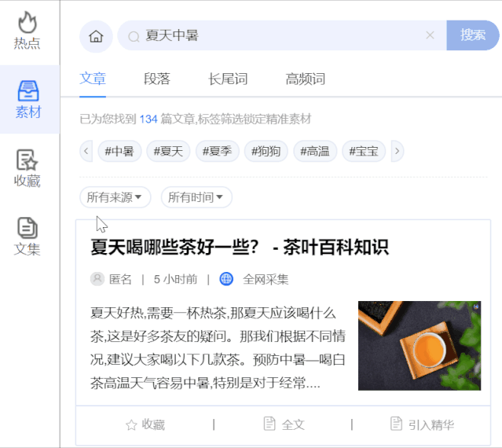The image size is (502, 448).
Task: Go to the home page icon
Action: [96, 36]
